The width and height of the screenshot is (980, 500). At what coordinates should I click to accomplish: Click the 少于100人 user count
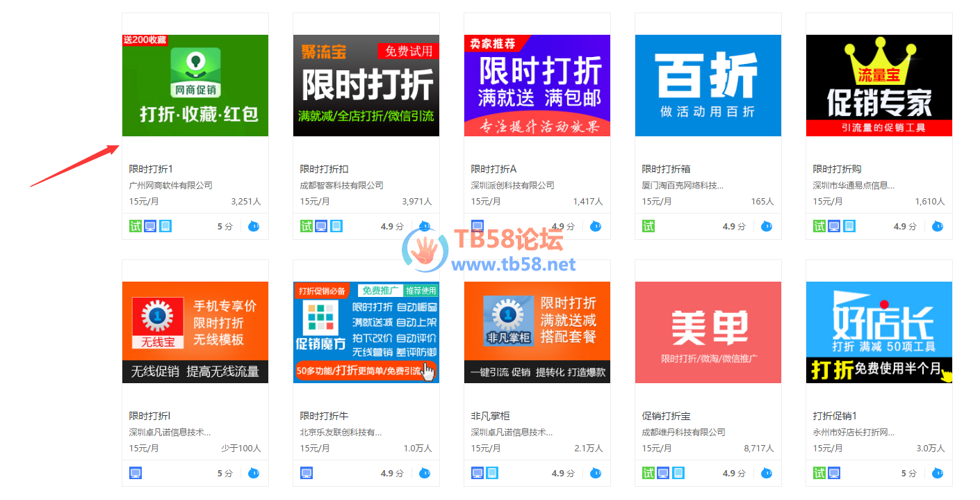pos(241,449)
